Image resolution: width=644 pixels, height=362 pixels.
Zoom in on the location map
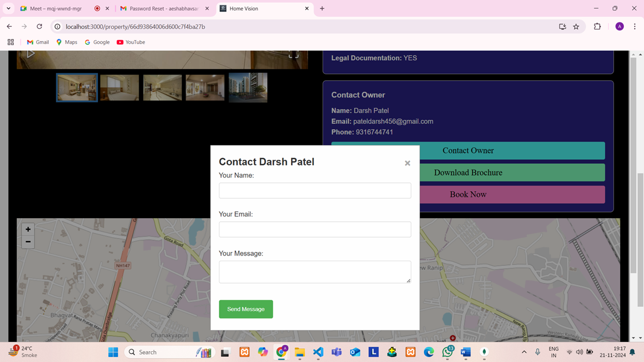(x=28, y=229)
